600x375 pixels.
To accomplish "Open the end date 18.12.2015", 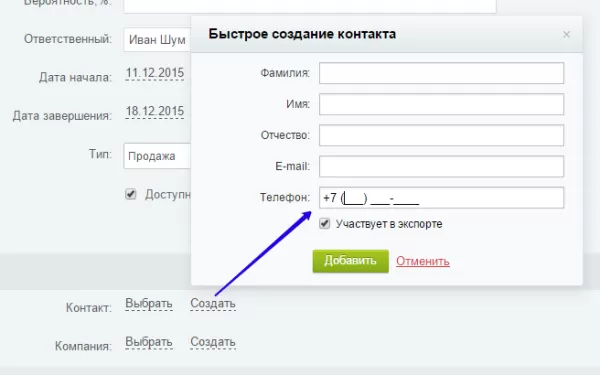I will pyautogui.click(x=155, y=111).
